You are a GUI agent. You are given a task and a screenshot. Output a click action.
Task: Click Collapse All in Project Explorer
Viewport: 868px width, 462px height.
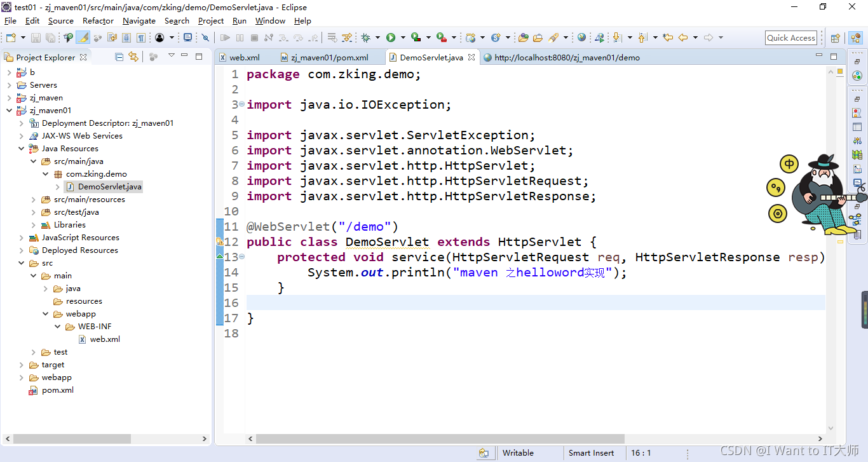pos(119,57)
